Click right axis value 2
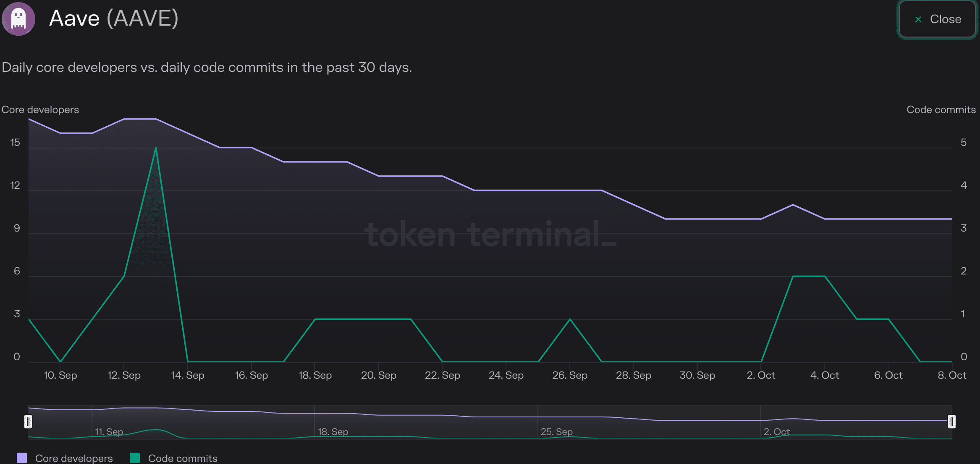The image size is (980, 464). [x=964, y=271]
